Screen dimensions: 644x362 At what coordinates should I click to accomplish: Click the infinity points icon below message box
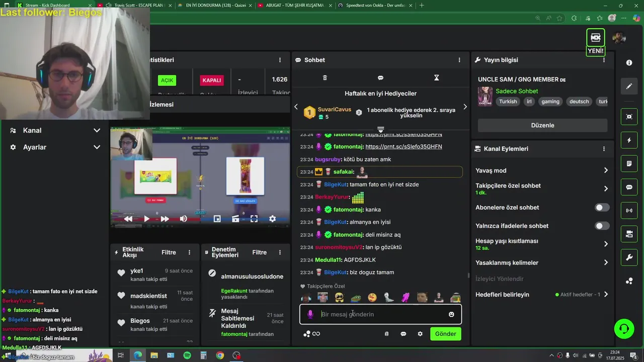[x=316, y=334]
